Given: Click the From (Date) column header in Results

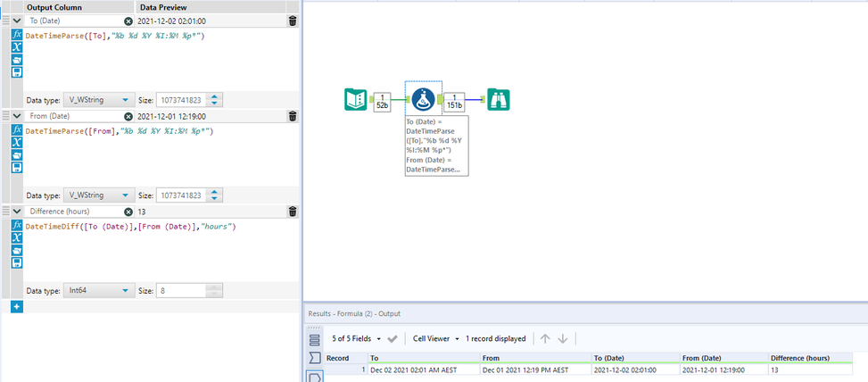Looking at the screenshot, I should point(723,358).
